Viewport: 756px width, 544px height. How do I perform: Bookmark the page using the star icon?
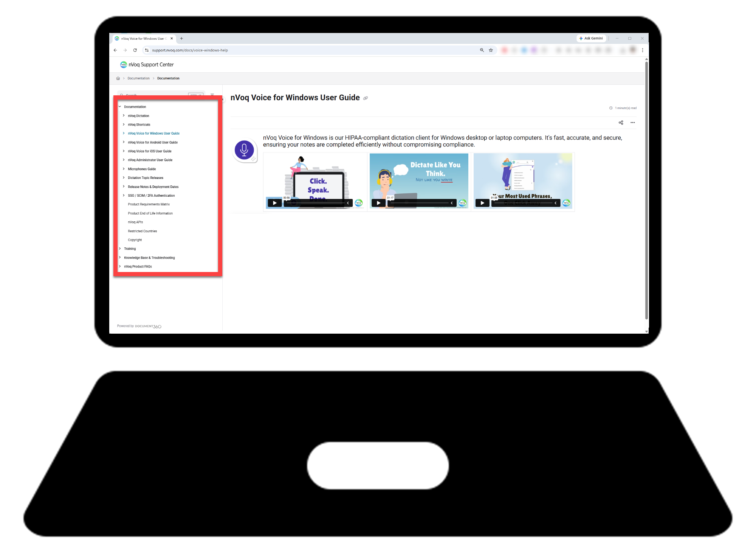[x=490, y=50]
